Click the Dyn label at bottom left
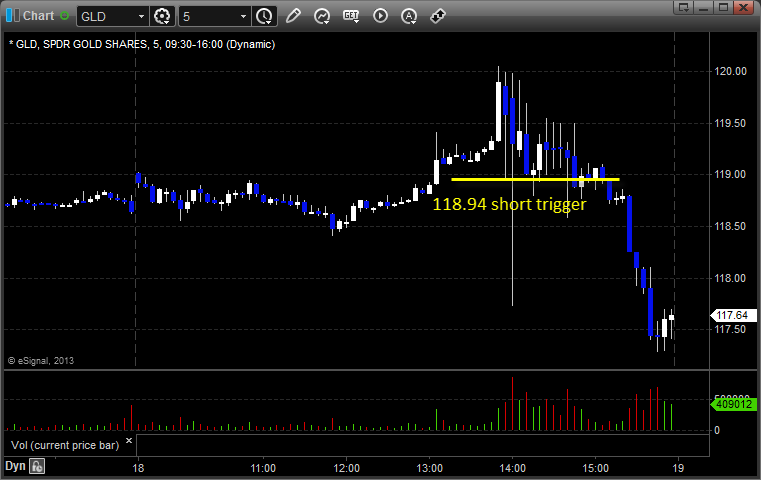The width and height of the screenshot is (761, 480). point(15,466)
